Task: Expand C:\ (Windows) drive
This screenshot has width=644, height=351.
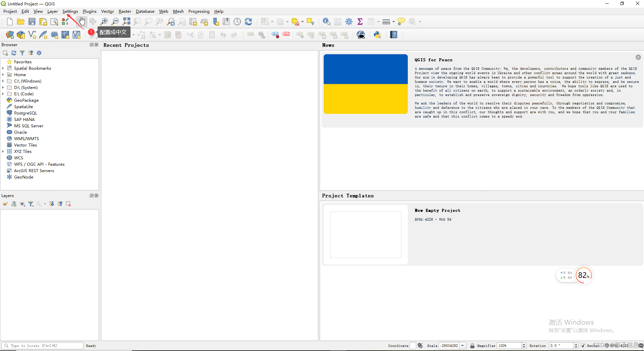Action: 3,81
